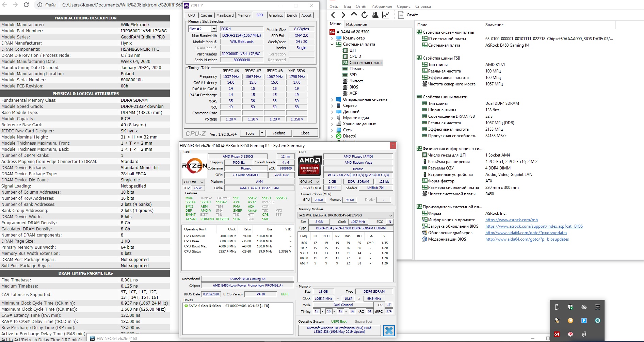The height and width of the screenshot is (342, 644).
Task: Switch to the Memory tab in CPU-Z
Action: (x=244, y=15)
